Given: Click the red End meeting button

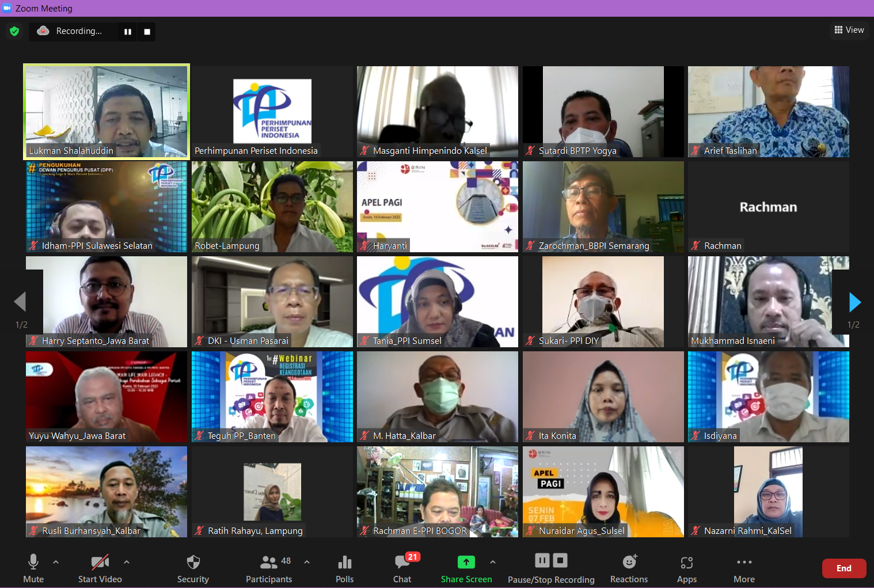Looking at the screenshot, I should click(x=844, y=568).
